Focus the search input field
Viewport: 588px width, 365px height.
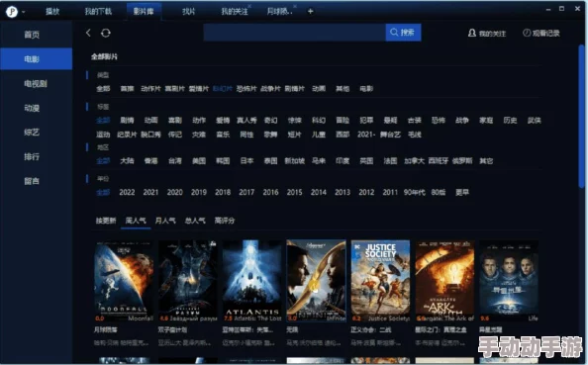coord(294,33)
